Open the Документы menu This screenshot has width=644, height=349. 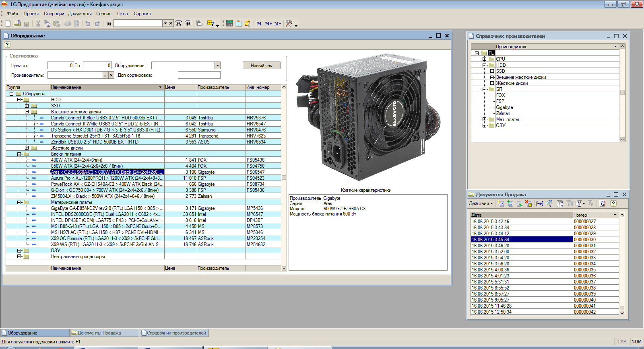[x=80, y=14]
